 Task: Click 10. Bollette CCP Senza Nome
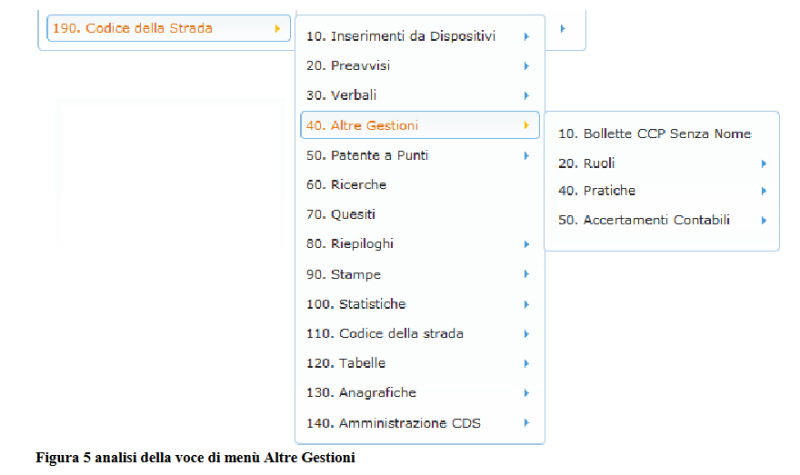[x=654, y=134]
